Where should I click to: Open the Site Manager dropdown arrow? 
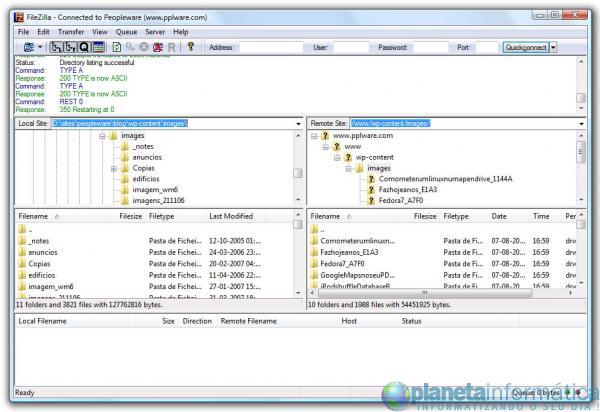pyautogui.click(x=40, y=47)
